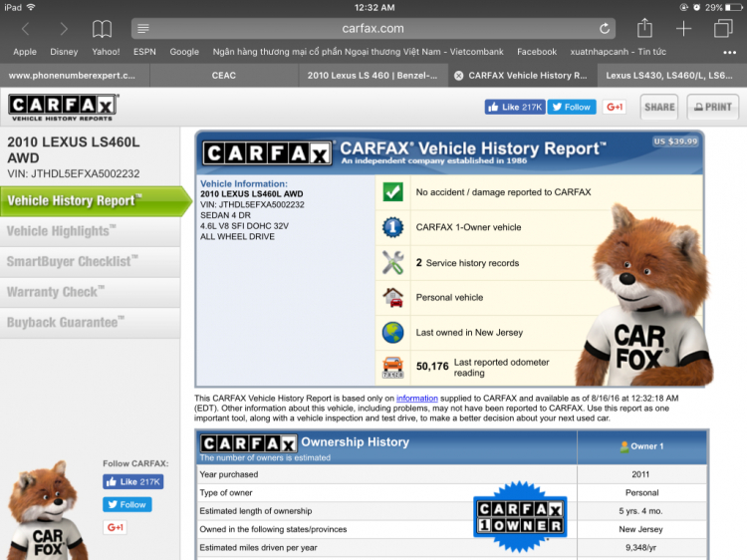
Task: Open the Disney bookmark
Action: (64, 52)
